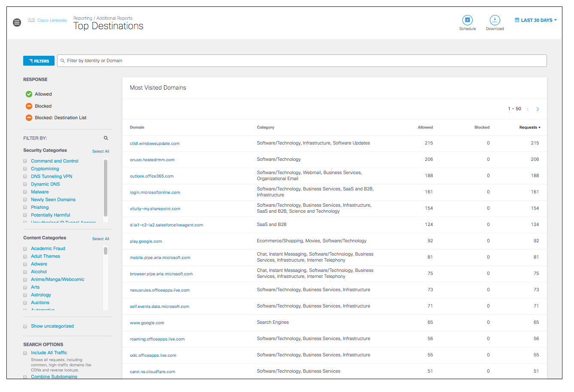Check the Astrology checkbox
This screenshot has height=392, width=574.
tap(25, 295)
